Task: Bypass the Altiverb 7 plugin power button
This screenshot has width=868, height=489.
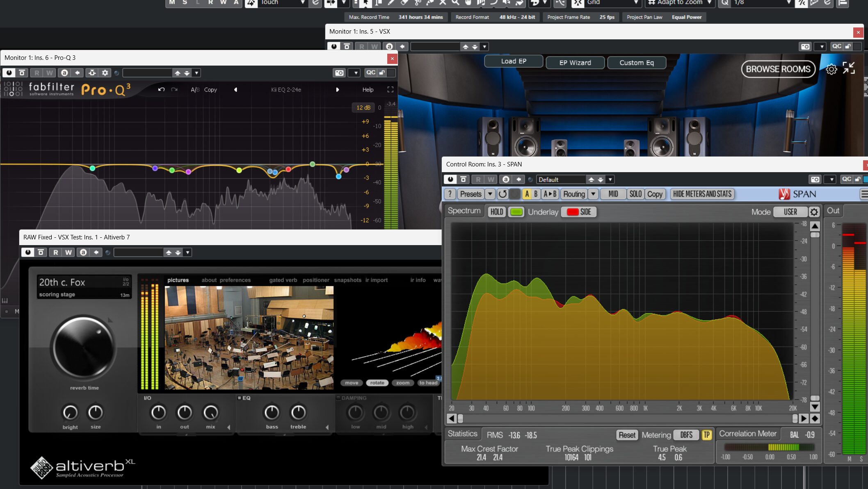Action: [27, 252]
